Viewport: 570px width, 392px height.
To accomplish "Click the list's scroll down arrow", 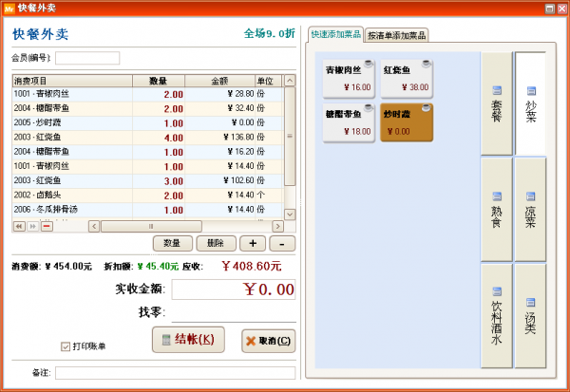I will tap(290, 215).
